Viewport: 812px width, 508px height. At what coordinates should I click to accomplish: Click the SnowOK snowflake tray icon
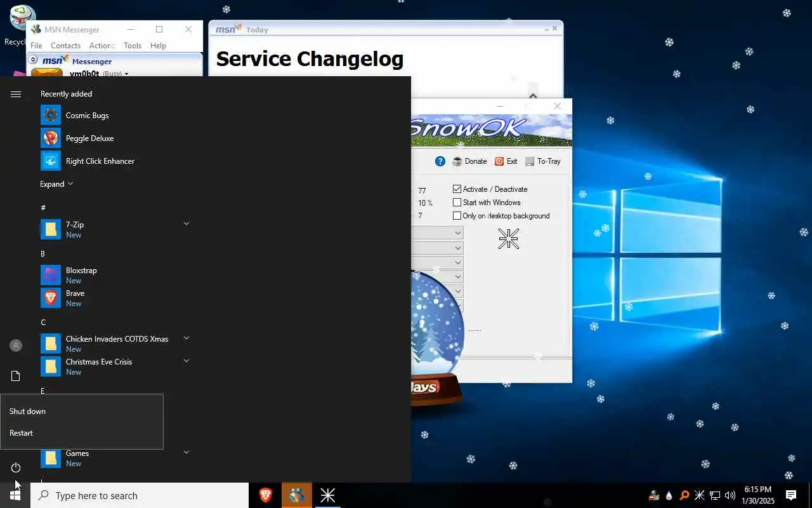[x=700, y=495]
